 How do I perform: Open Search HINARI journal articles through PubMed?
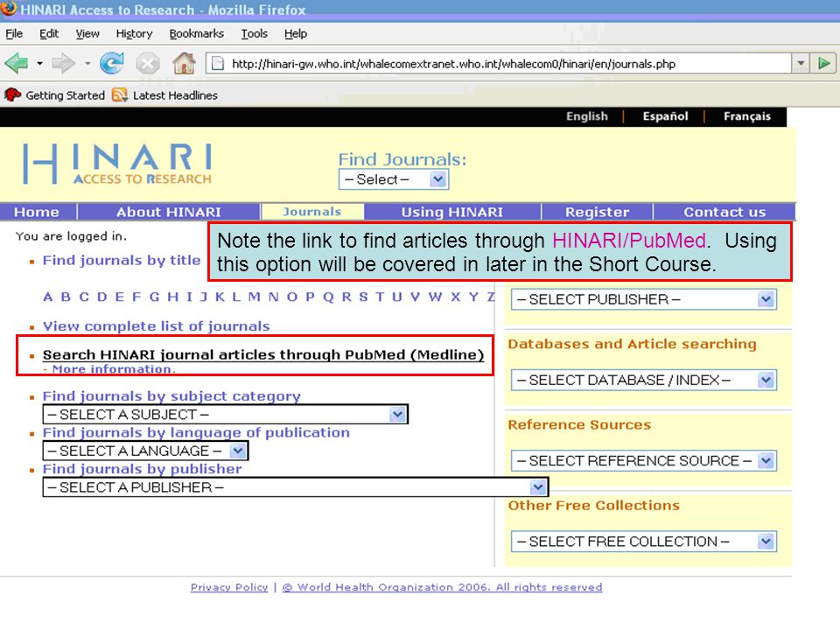click(263, 354)
